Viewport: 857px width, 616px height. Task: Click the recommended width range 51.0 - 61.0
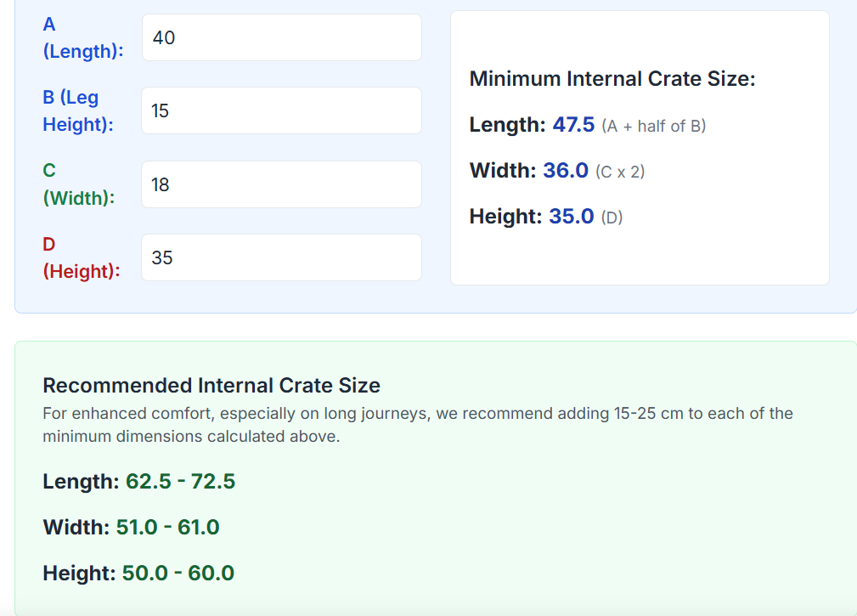click(167, 528)
